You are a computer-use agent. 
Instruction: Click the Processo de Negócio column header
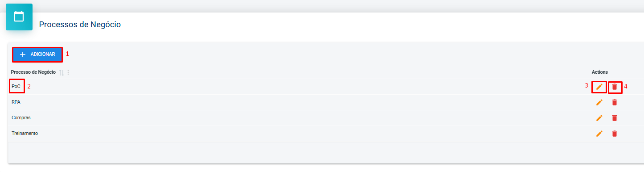(33, 72)
